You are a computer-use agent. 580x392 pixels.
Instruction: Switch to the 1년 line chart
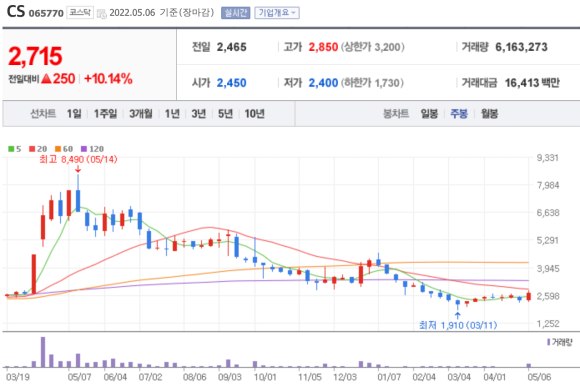point(172,114)
